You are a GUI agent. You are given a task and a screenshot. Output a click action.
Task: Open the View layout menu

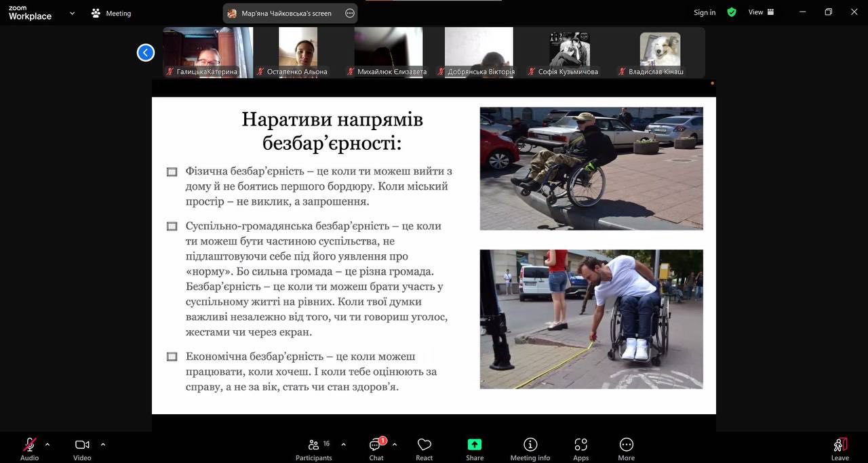pyautogui.click(x=761, y=12)
